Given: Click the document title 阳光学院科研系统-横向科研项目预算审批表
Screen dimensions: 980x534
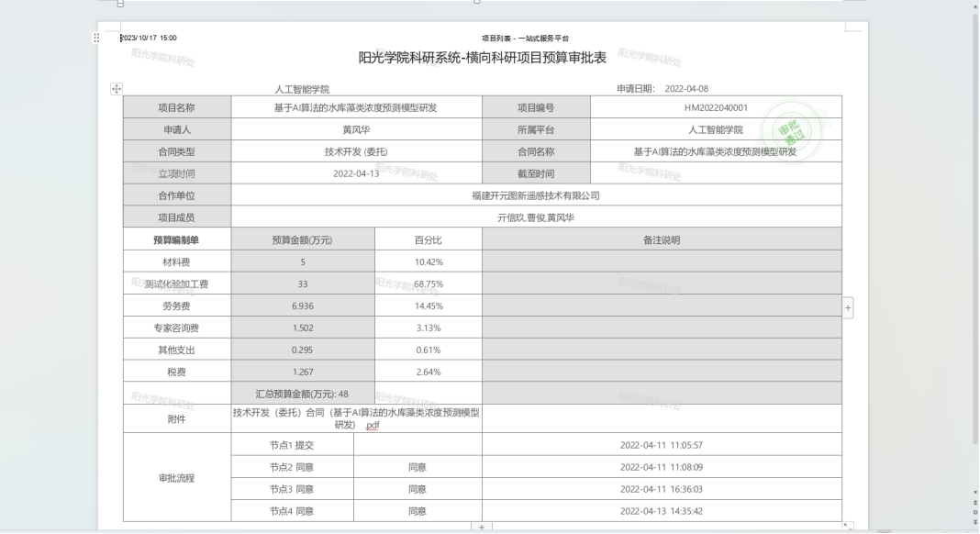Looking at the screenshot, I should coord(482,58).
